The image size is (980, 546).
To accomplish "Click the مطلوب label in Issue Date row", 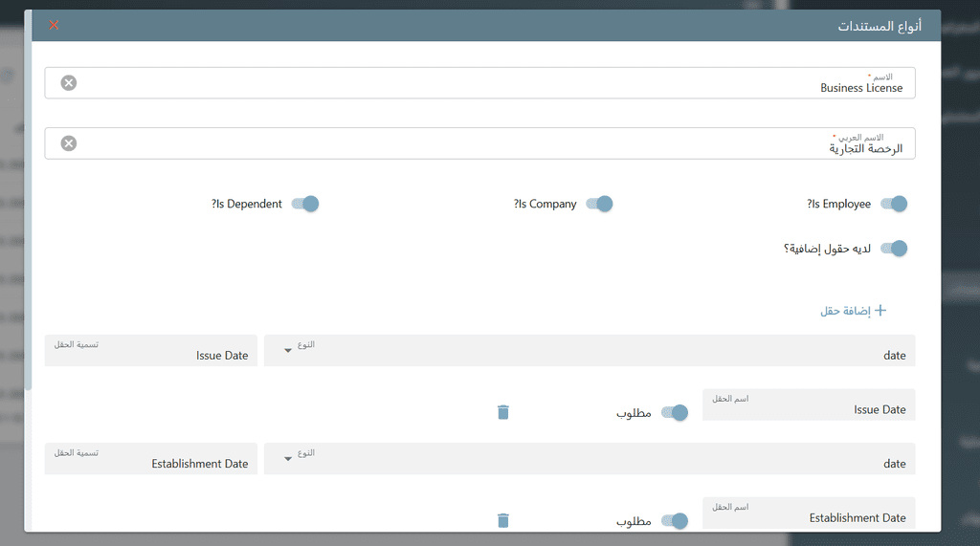I will click(x=634, y=413).
